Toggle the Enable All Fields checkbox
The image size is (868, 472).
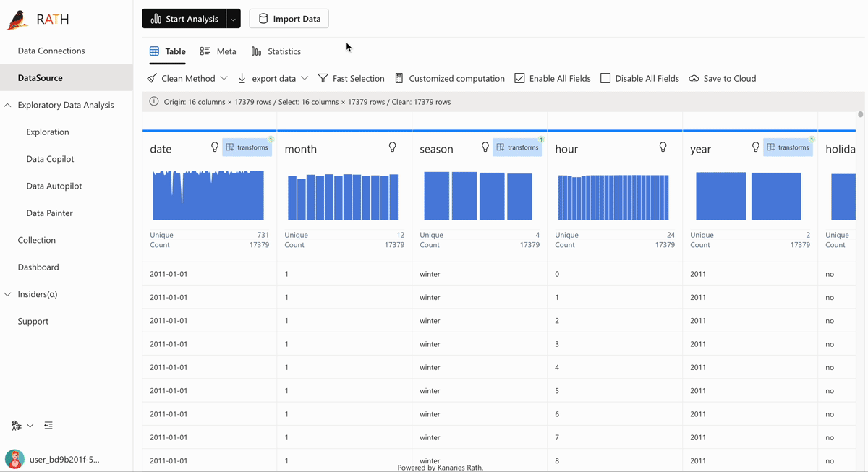(x=519, y=78)
